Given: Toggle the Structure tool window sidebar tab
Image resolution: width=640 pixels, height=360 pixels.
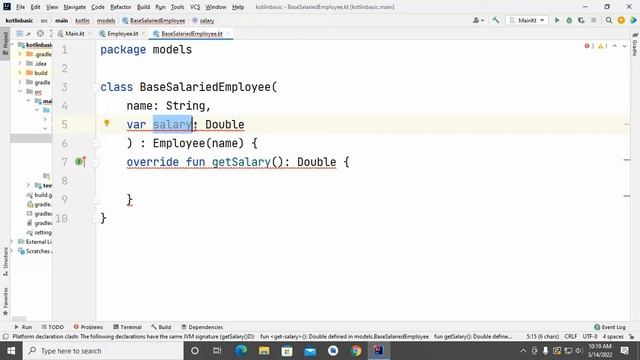Looking at the screenshot, I should coord(5,262).
